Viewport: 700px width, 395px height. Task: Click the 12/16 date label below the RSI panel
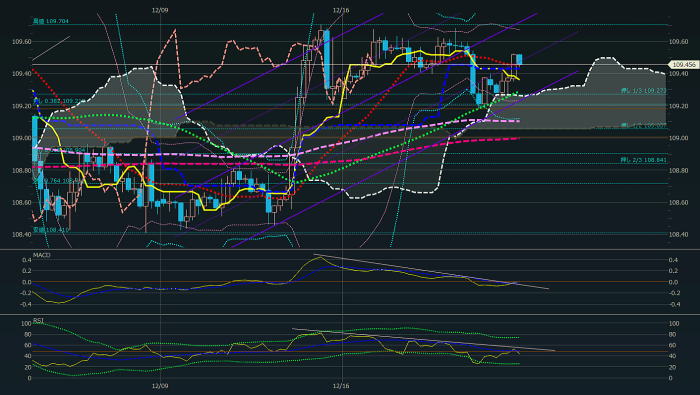pyautogui.click(x=341, y=385)
